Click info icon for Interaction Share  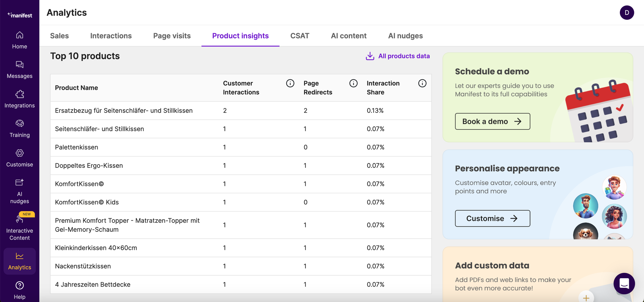coord(422,83)
